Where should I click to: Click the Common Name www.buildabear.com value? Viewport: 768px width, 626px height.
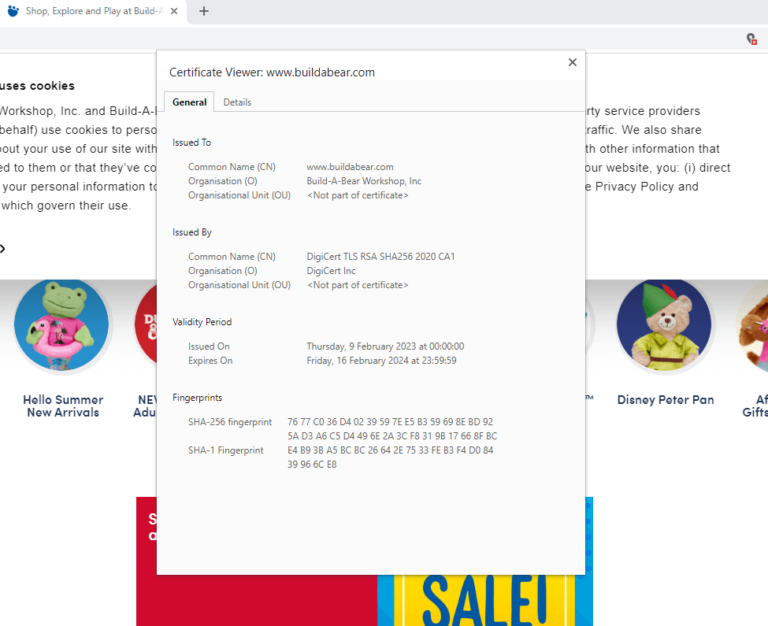pos(350,167)
